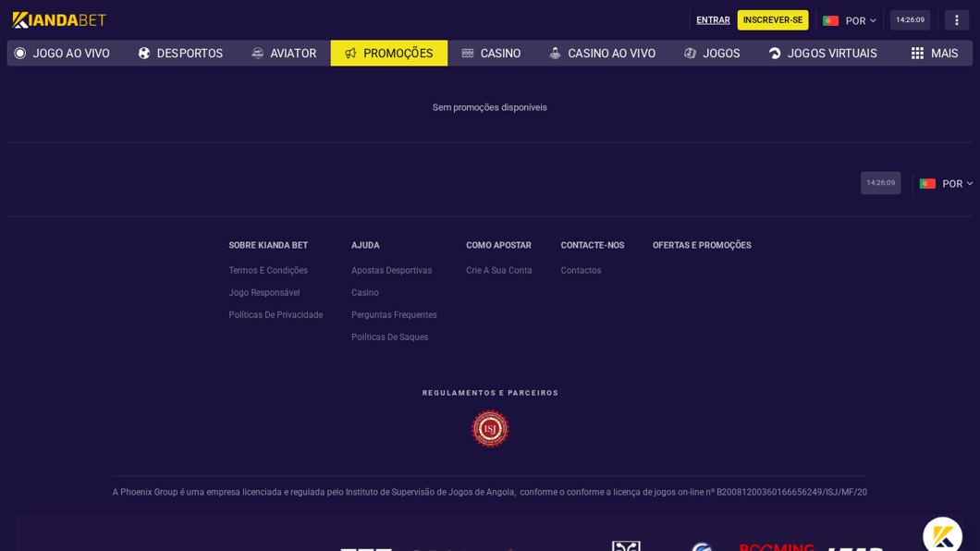Open the Jogos Virtuais tab
Screen dimensions: 980x551
click(x=823, y=53)
